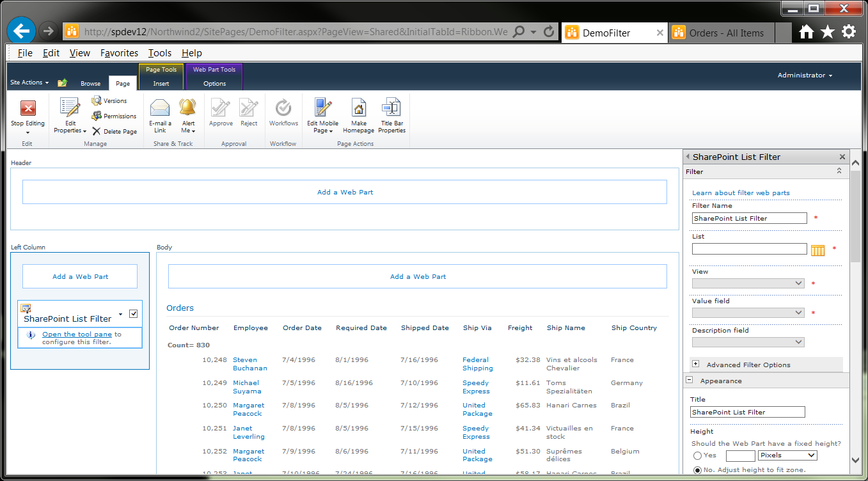Image resolution: width=868 pixels, height=481 pixels.
Task: Open Permissions in Manage group
Action: [114, 116]
